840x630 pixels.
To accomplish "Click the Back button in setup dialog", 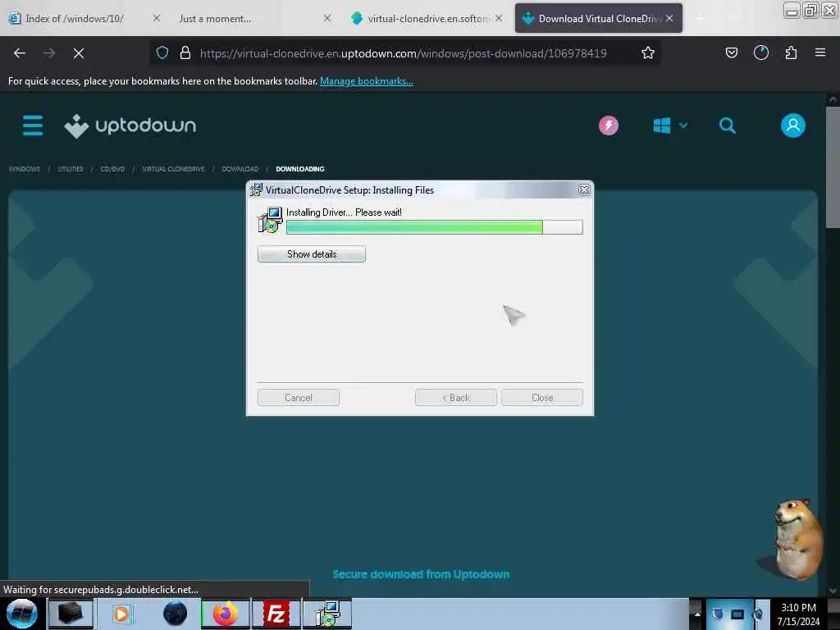I will click(455, 398).
